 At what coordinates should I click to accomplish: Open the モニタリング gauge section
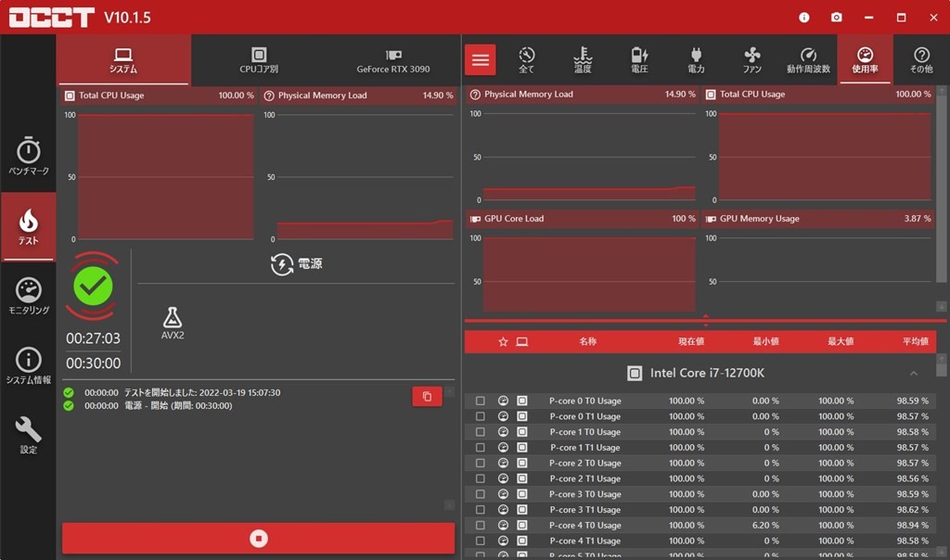point(29,296)
